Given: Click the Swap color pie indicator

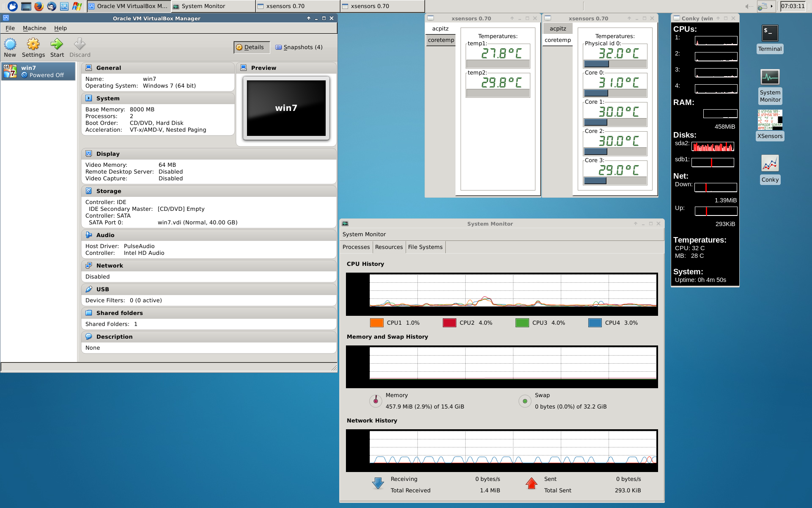Looking at the screenshot, I should [525, 400].
